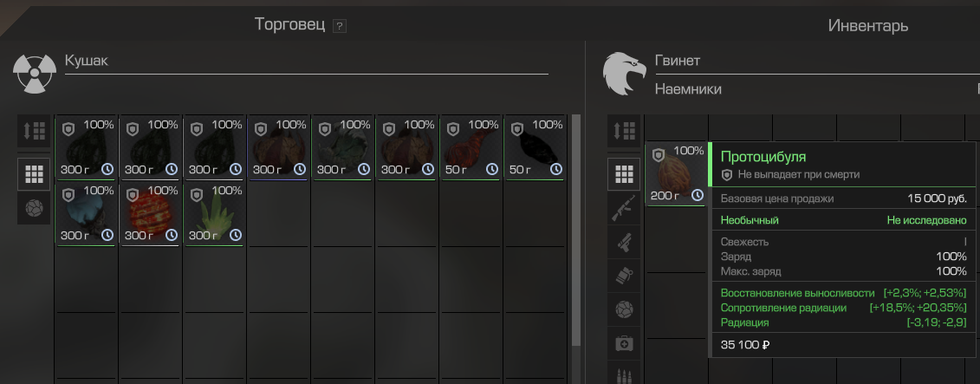Click the trader's sort items icon
Screen dimensions: 980x384
pos(34,131)
